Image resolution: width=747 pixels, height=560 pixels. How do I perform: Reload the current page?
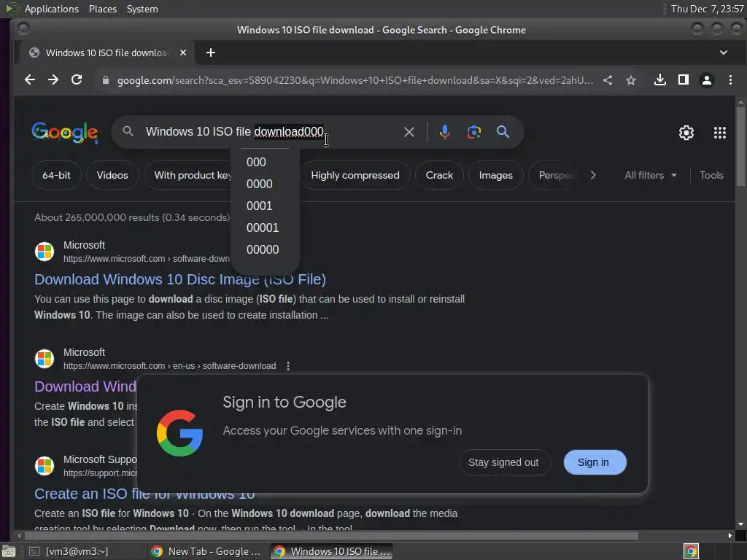point(77,80)
